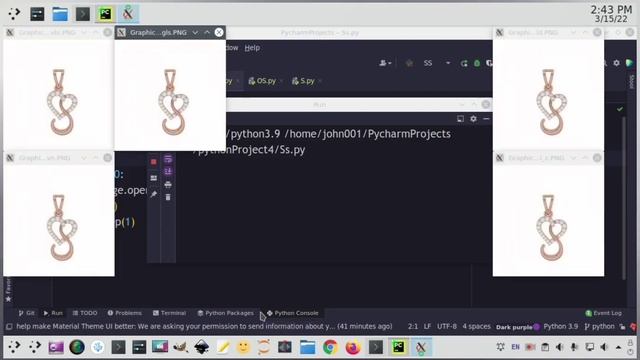Open dropdown arrow on Graphic...gls.PNG title bar
This screenshot has width=640, height=360.
(x=195, y=32)
